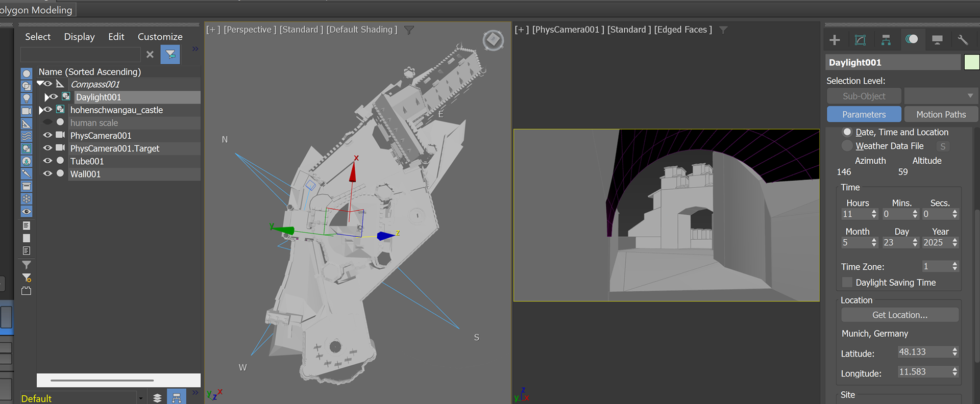This screenshot has height=404, width=980.
Task: Toggle the Display Geometry filter icon
Action: pyautogui.click(x=27, y=73)
